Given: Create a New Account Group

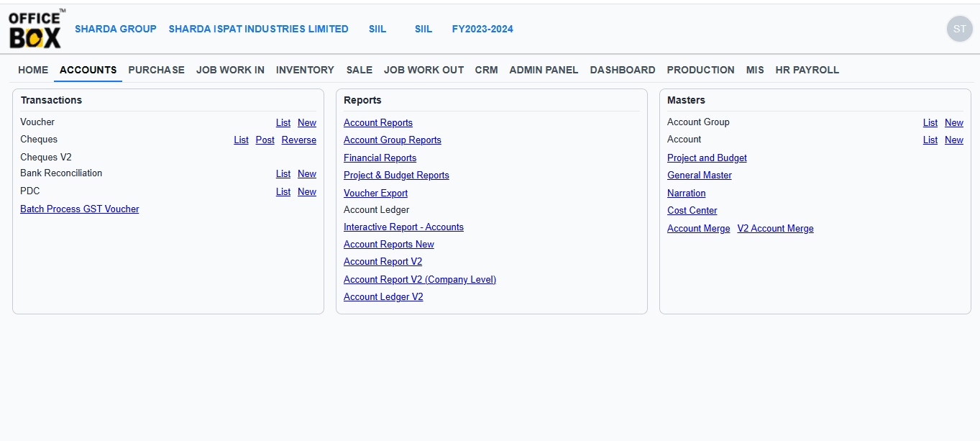Looking at the screenshot, I should (x=954, y=123).
